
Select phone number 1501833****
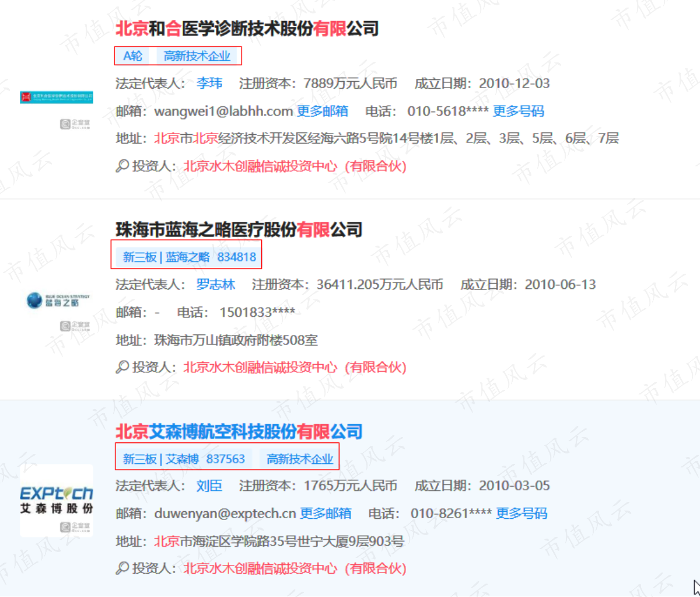pyautogui.click(x=257, y=313)
